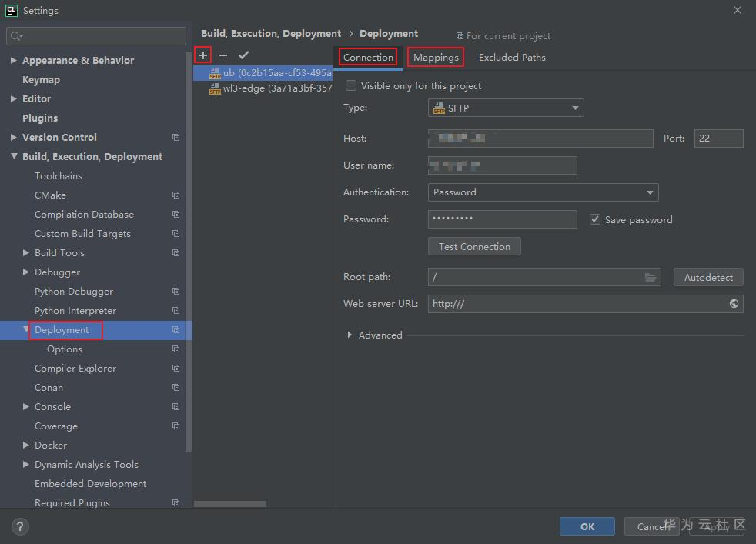Open the Type SFTP dropdown
756x544 pixels.
coord(506,108)
